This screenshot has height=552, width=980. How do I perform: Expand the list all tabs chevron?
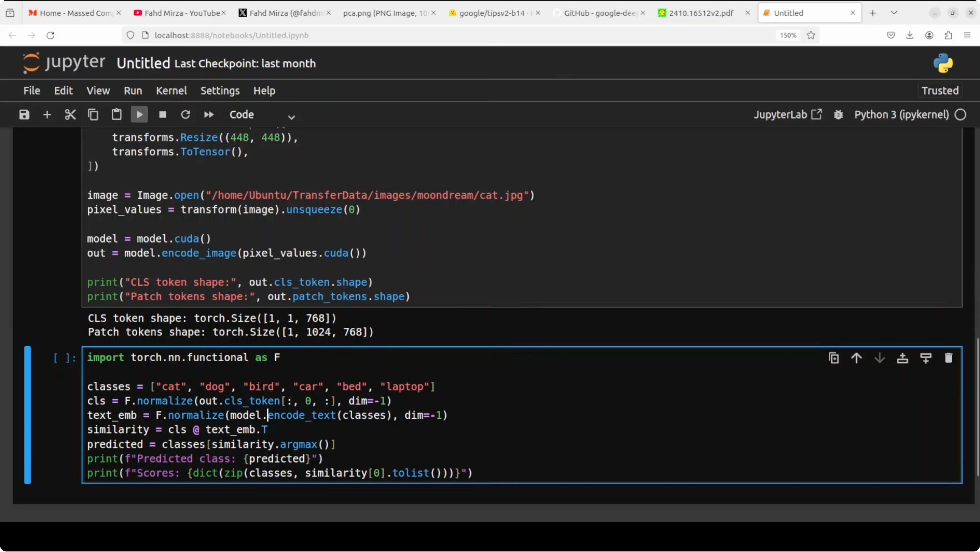tap(894, 13)
